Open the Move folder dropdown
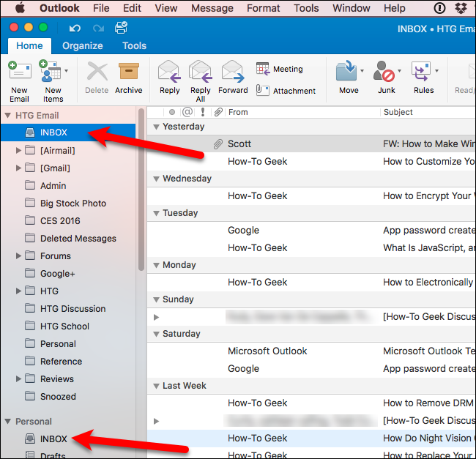This screenshot has height=459, width=476. (x=362, y=72)
